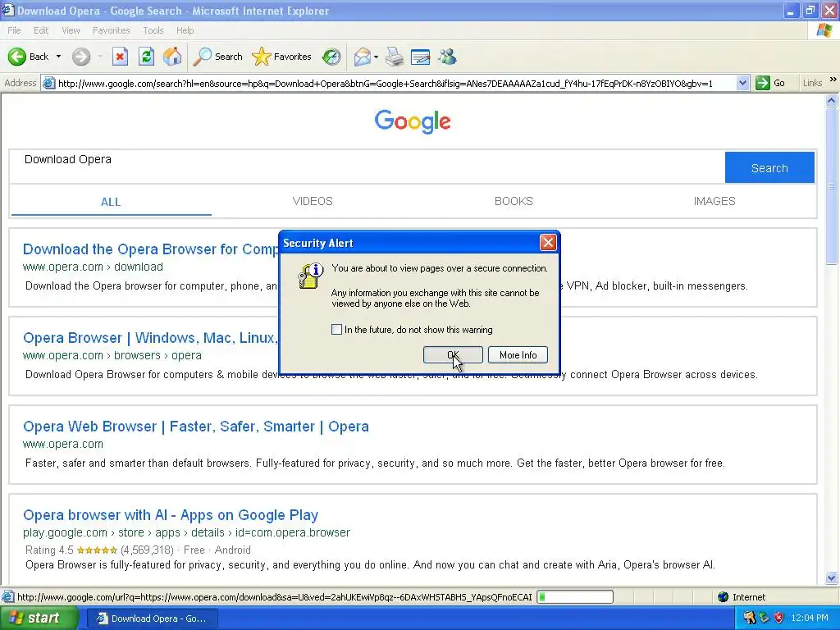Click the 12:04 PM clock
The height and width of the screenshot is (630, 840).
point(810,619)
